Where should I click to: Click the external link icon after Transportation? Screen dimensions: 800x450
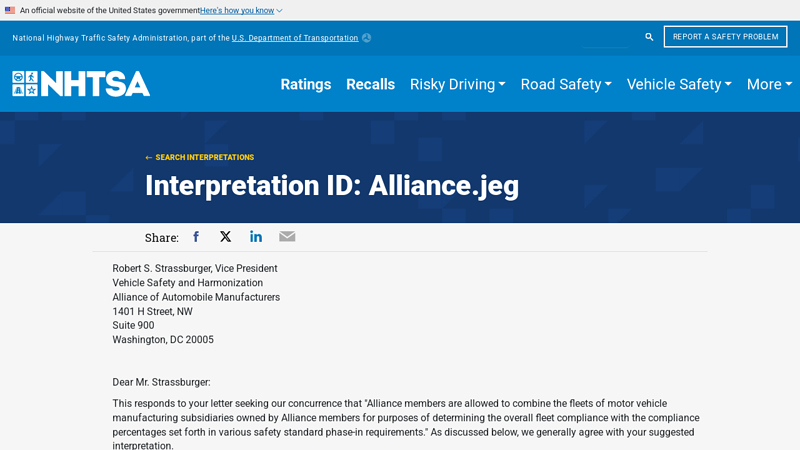(x=366, y=38)
